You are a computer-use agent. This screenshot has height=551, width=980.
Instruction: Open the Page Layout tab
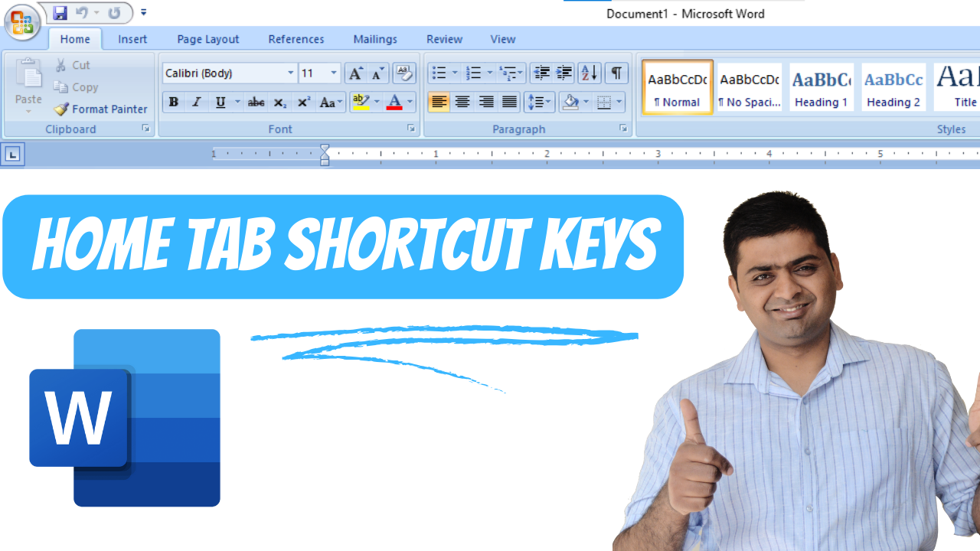[208, 39]
